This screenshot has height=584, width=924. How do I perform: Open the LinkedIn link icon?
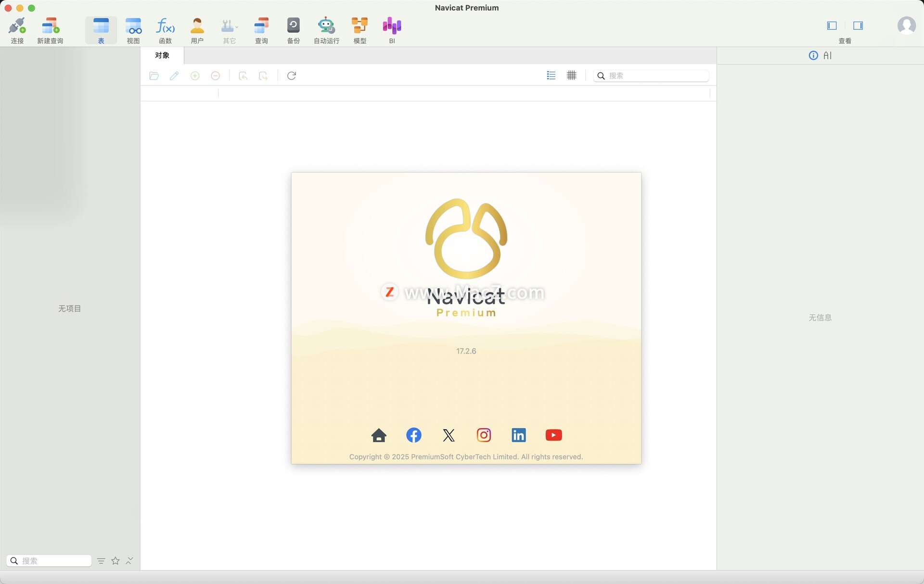(519, 435)
